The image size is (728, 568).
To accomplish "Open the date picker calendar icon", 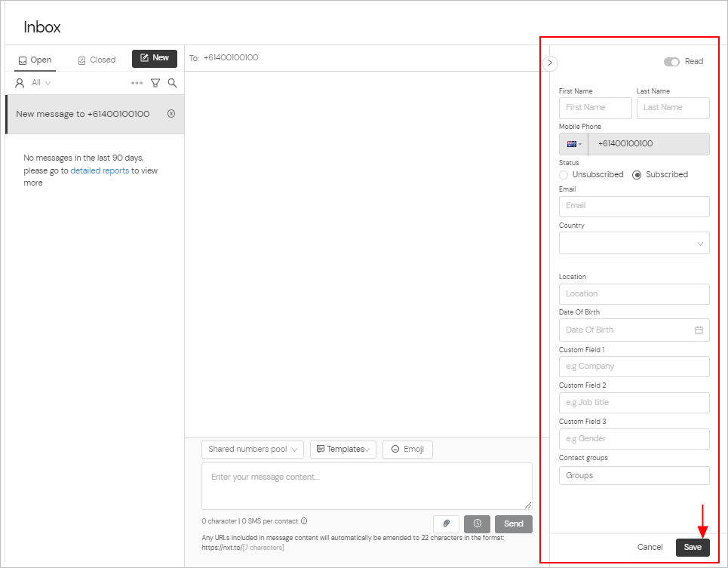I will coord(698,330).
